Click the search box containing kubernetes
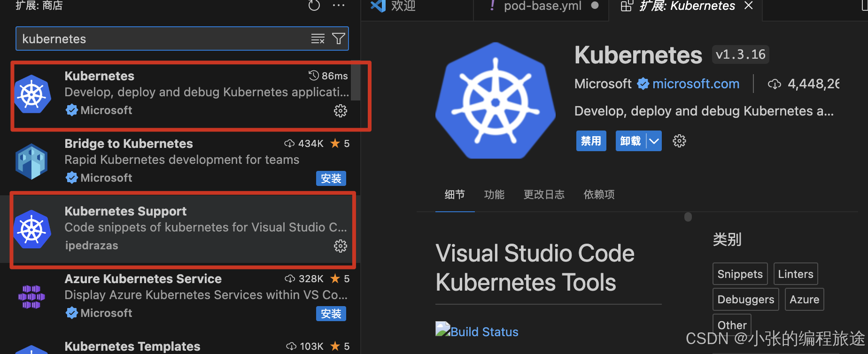Viewport: 868px width, 354px height. click(x=182, y=38)
